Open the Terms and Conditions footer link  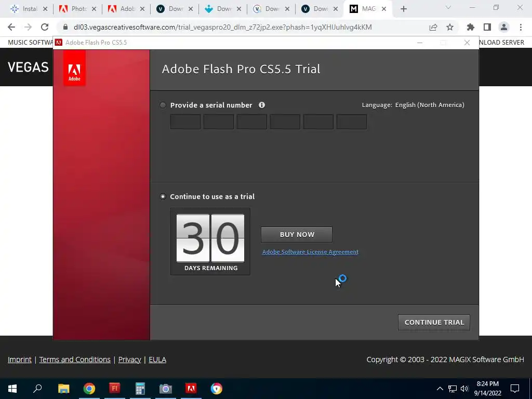click(x=75, y=360)
